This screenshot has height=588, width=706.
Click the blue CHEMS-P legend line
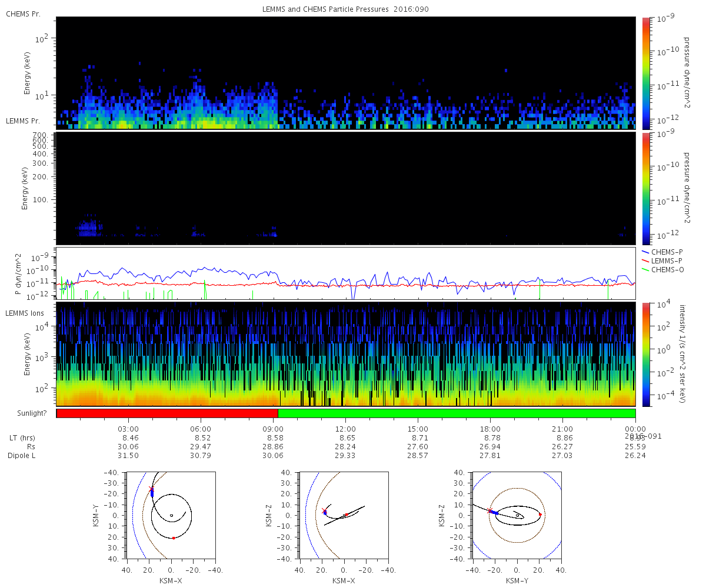pyautogui.click(x=646, y=252)
